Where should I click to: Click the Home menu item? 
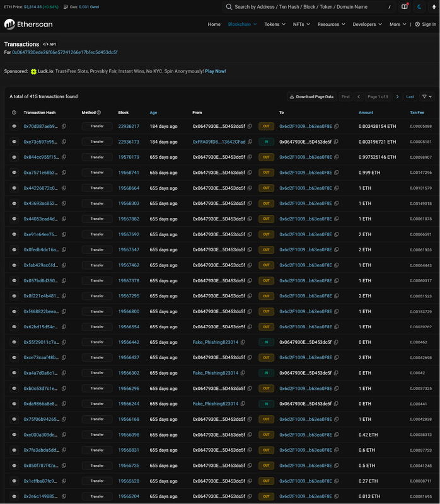pyautogui.click(x=214, y=24)
